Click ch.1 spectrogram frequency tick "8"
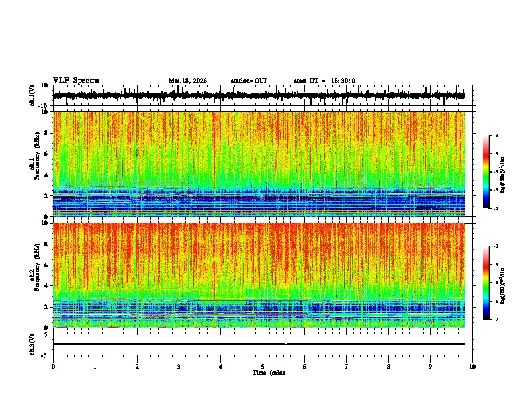The image size is (532, 411). [x=46, y=133]
